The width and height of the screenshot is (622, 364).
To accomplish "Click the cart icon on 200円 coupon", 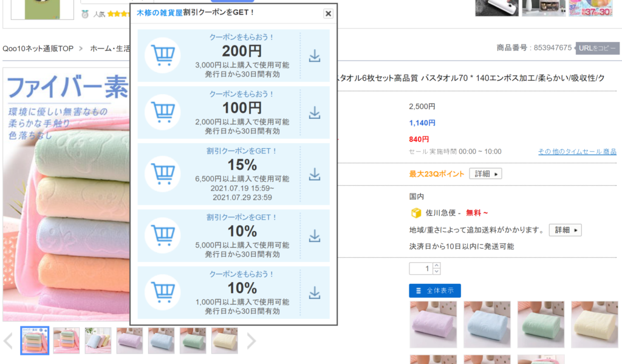I will [162, 56].
